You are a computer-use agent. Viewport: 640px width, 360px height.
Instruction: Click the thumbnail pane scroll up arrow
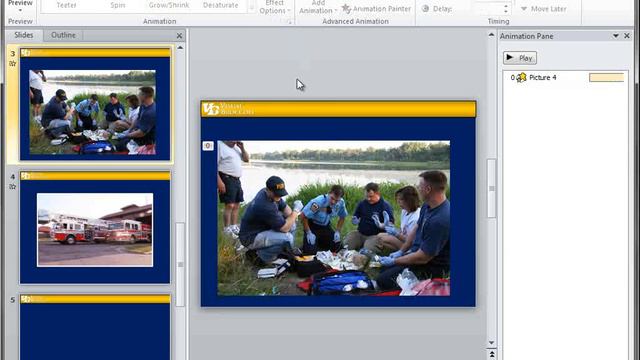180,48
